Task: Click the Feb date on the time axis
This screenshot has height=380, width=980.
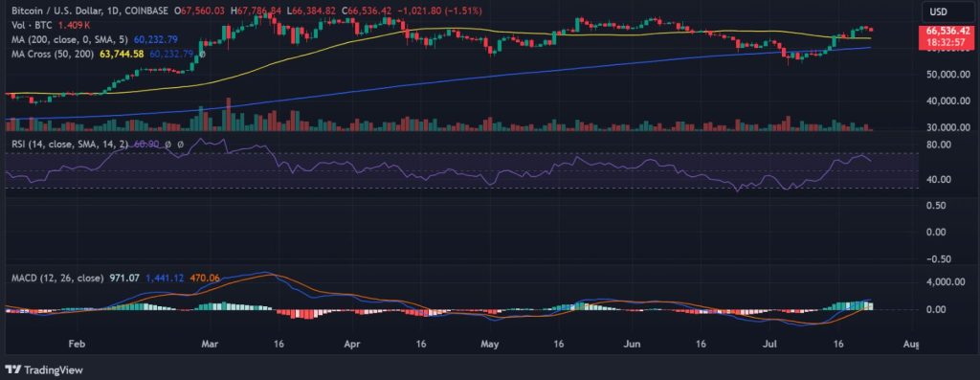Action: 76,344
